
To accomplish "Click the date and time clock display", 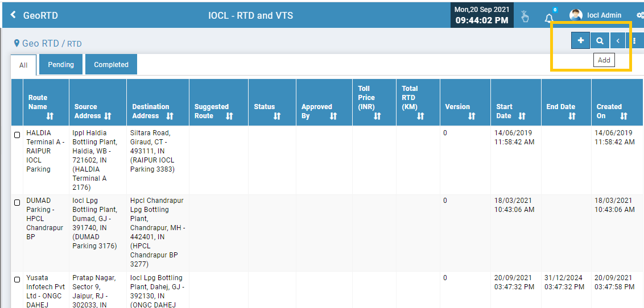I will click(482, 15).
